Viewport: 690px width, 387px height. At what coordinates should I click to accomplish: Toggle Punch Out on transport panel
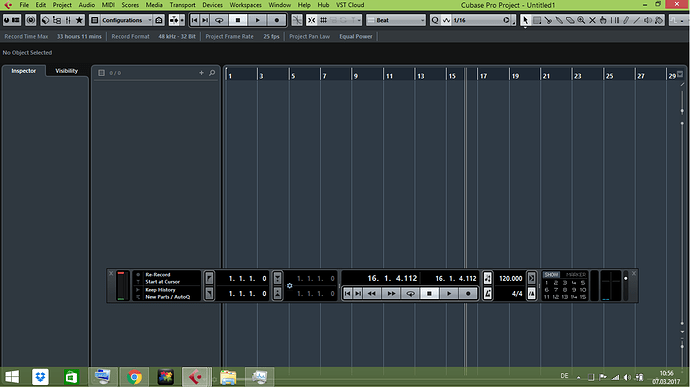click(277, 293)
